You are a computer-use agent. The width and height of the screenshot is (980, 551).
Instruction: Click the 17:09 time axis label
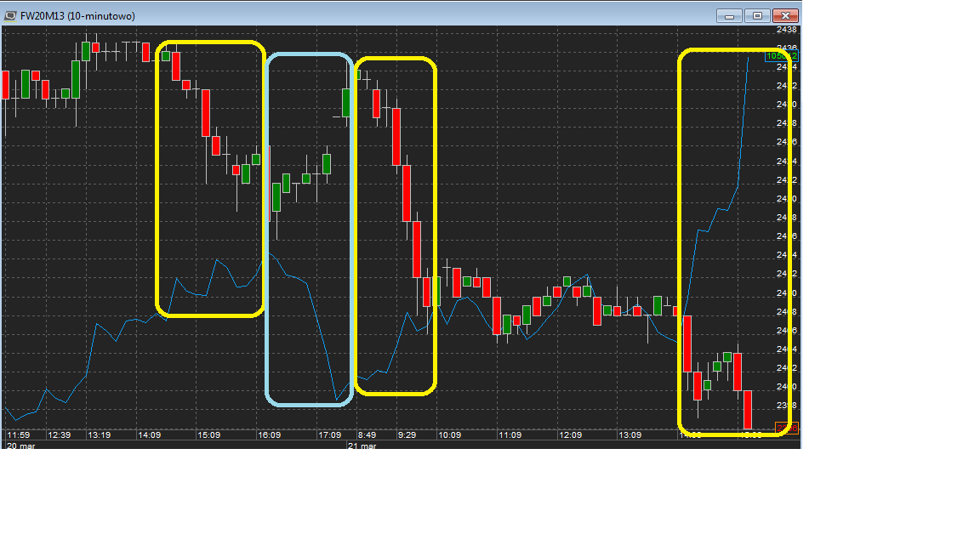(330, 435)
